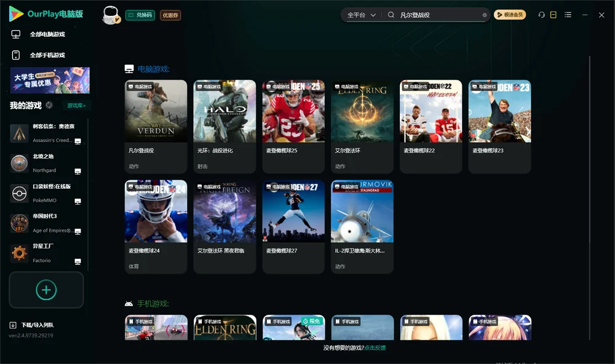
Task: Click the 全部手机游戏 phone icon
Action: [16, 55]
